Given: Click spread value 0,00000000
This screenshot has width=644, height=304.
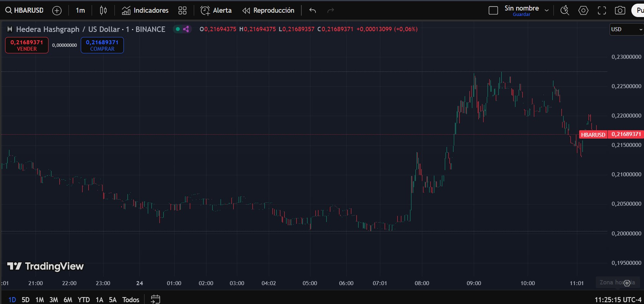Looking at the screenshot, I should 64,45.
